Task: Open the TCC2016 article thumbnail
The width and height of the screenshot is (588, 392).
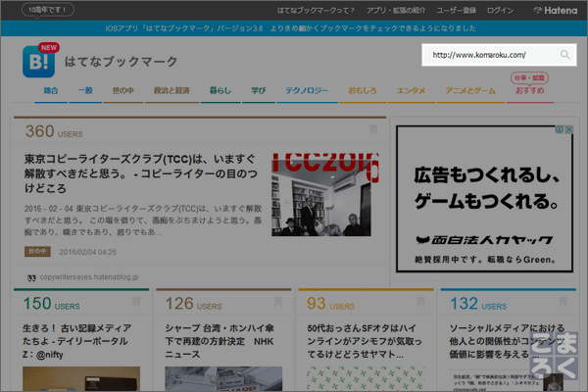Action: [325, 194]
